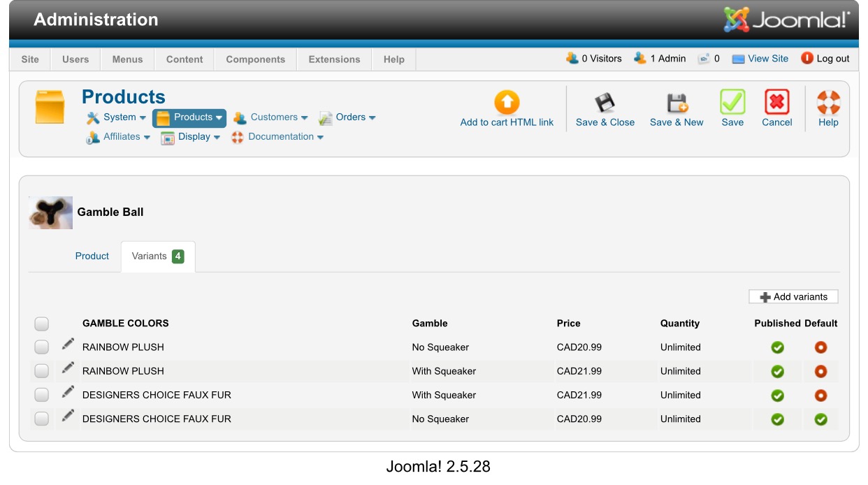Click the Admin user icon
The width and height of the screenshot is (868, 485).
(x=640, y=58)
